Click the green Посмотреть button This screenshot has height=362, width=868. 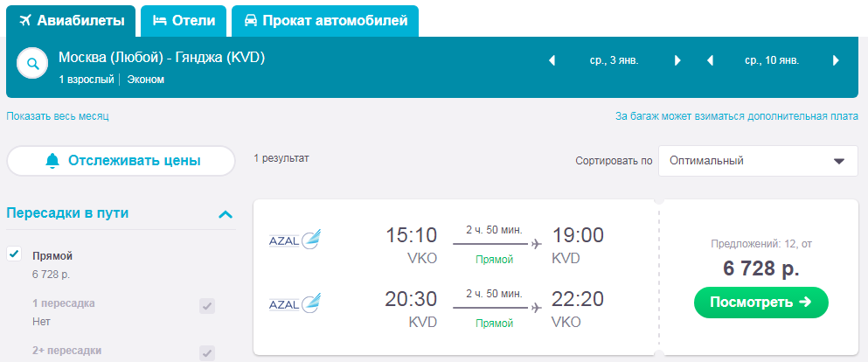(761, 303)
